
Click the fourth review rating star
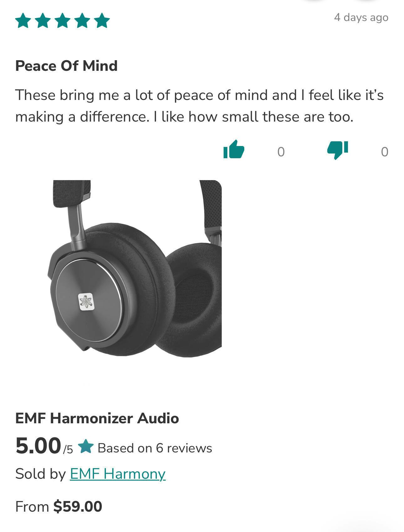pos(82,21)
